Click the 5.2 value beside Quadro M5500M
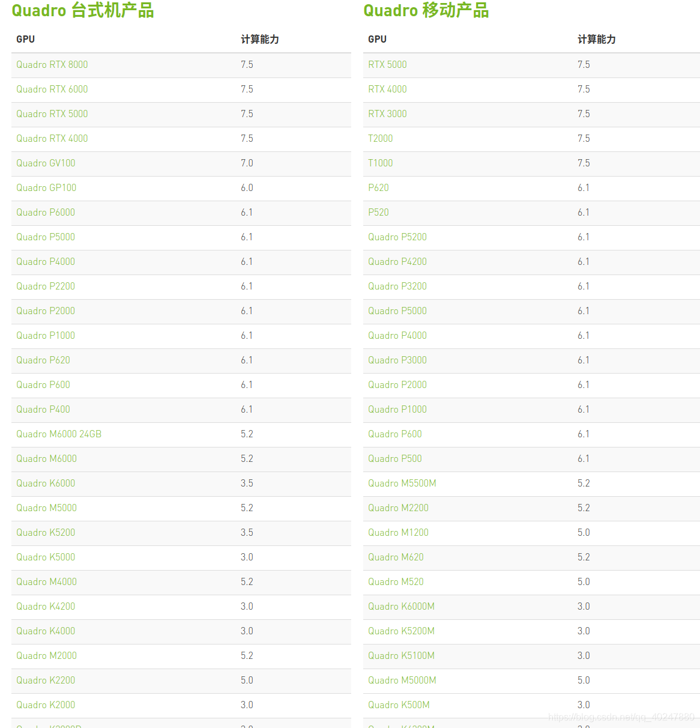 click(x=584, y=484)
